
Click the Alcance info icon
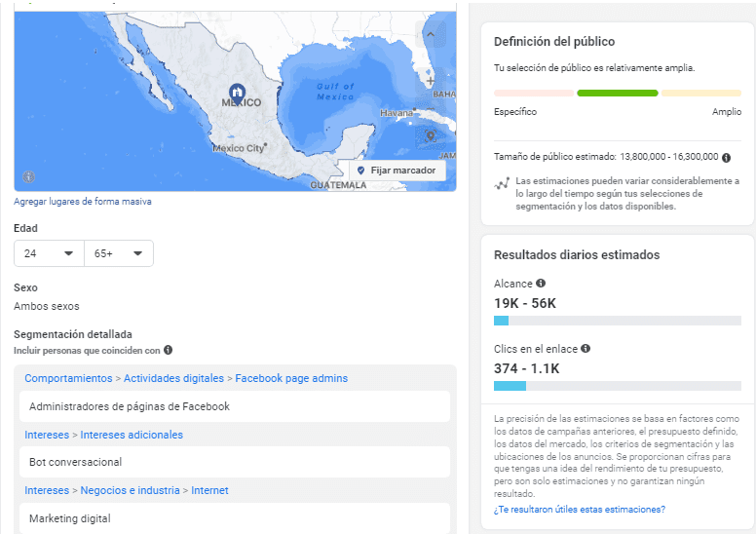(541, 284)
